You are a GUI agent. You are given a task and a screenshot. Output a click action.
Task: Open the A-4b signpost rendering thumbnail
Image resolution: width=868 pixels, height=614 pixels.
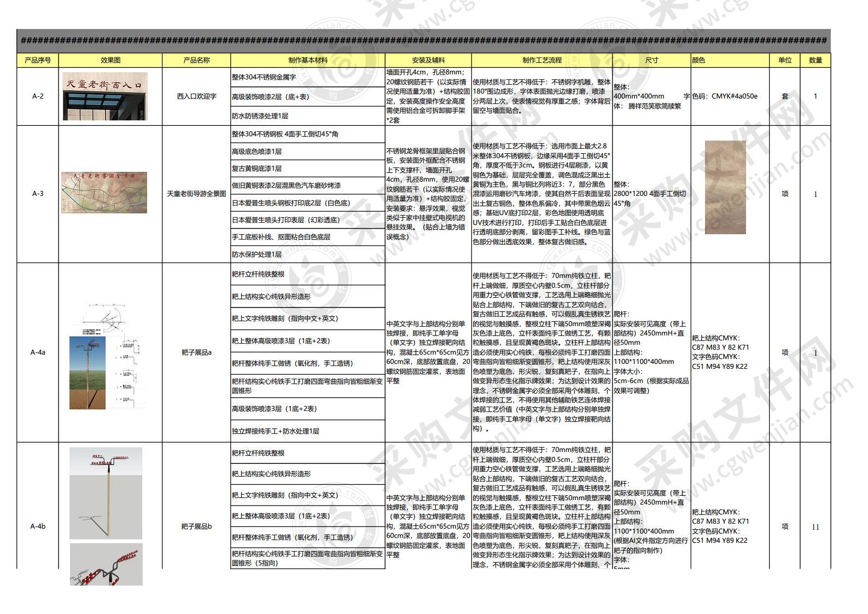106,493
